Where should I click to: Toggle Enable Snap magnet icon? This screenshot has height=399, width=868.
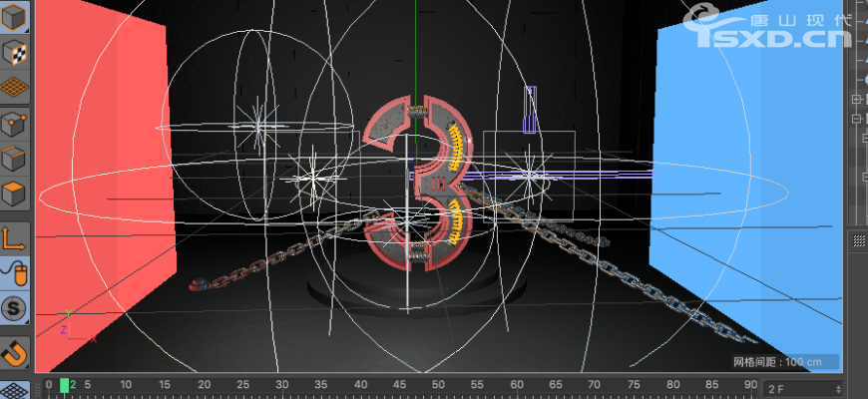tap(14, 352)
